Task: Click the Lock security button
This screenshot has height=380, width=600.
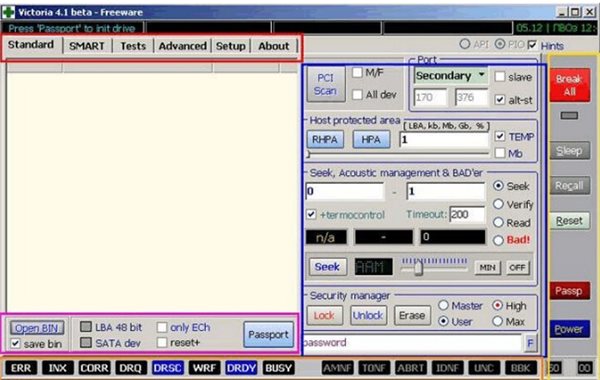Action: click(324, 316)
